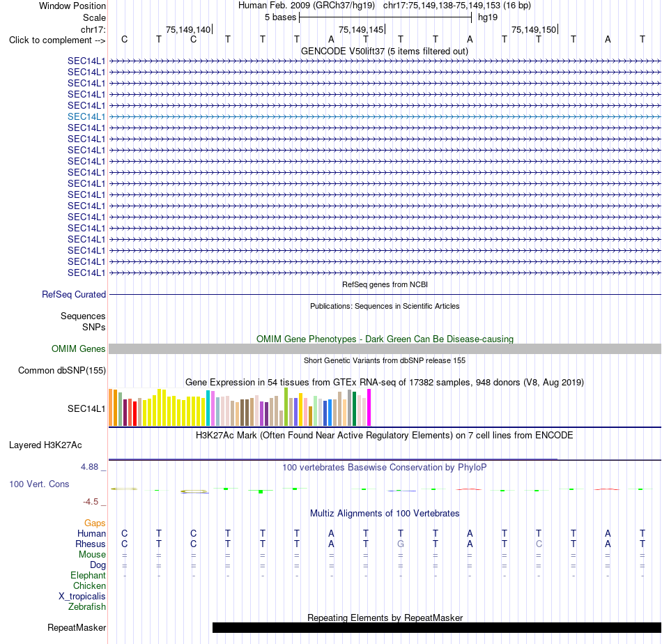
Task: Click the black SEC14L1 label beside GTEx bars
Action: coord(86,408)
